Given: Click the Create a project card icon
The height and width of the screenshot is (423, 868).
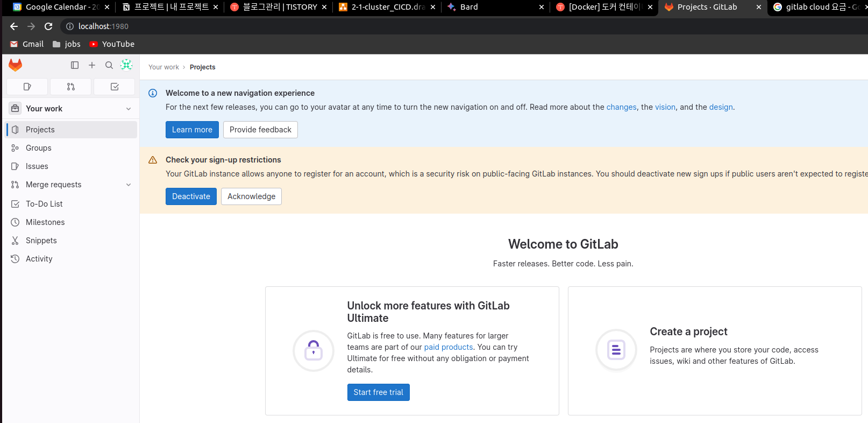Looking at the screenshot, I should pos(616,350).
